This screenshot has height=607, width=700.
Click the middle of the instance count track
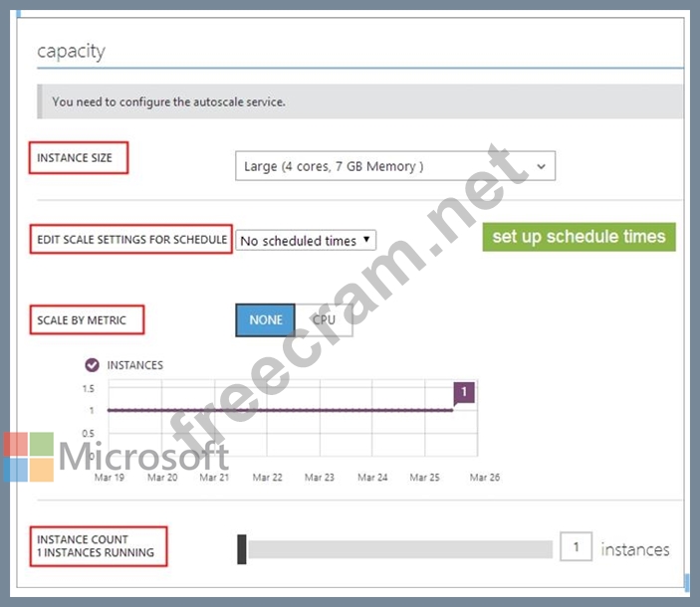[399, 549]
